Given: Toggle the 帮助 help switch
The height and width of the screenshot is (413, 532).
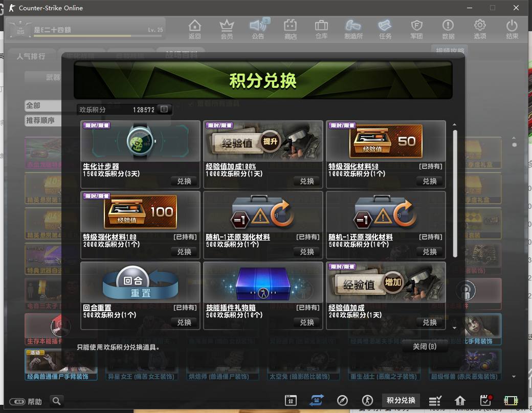Looking at the screenshot, I should (x=17, y=402).
